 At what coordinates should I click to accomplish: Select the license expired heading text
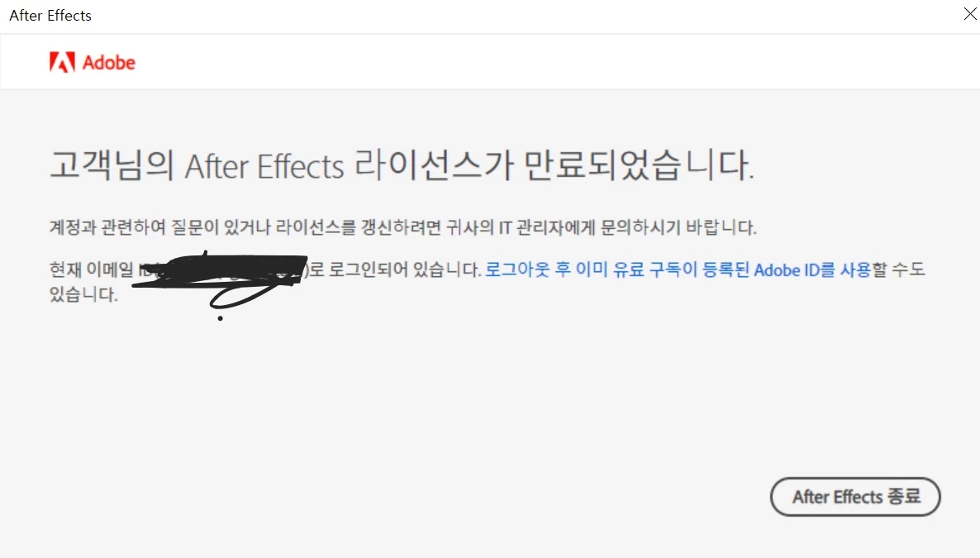click(x=402, y=166)
